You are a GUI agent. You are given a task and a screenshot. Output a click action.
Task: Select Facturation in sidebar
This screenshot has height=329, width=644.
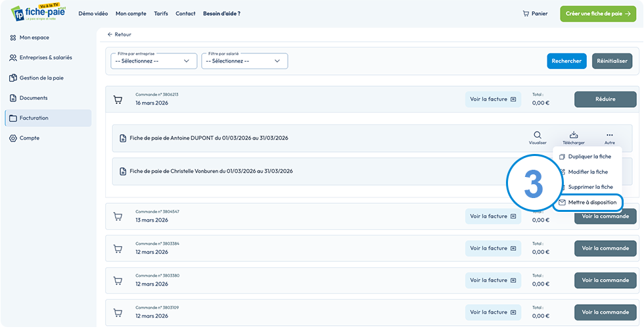[x=48, y=118]
